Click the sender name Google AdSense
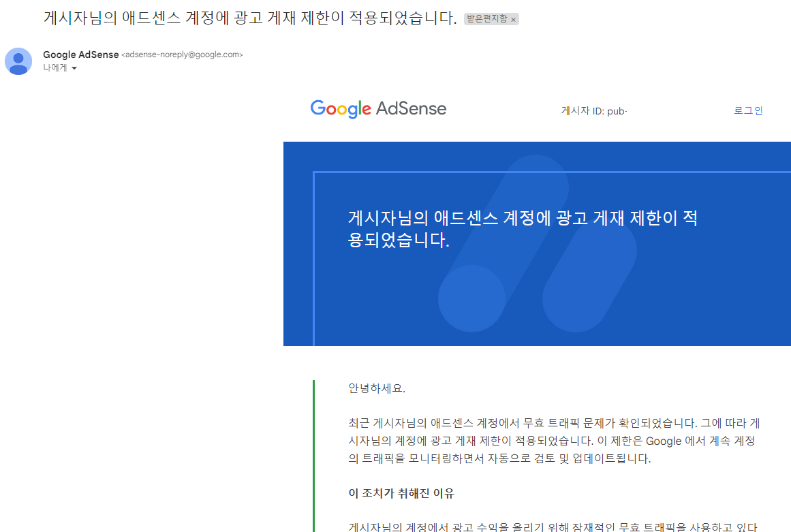The height and width of the screenshot is (532, 791). pyautogui.click(x=80, y=54)
